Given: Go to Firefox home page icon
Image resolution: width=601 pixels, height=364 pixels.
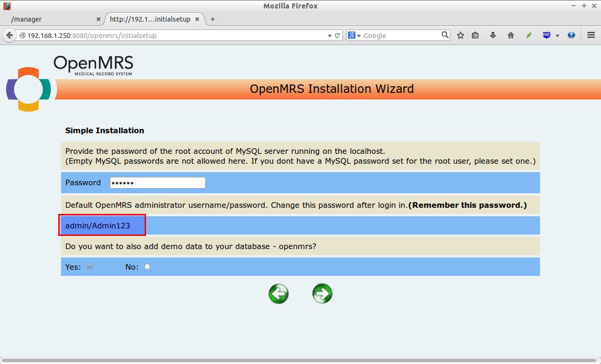Looking at the screenshot, I should click(511, 35).
